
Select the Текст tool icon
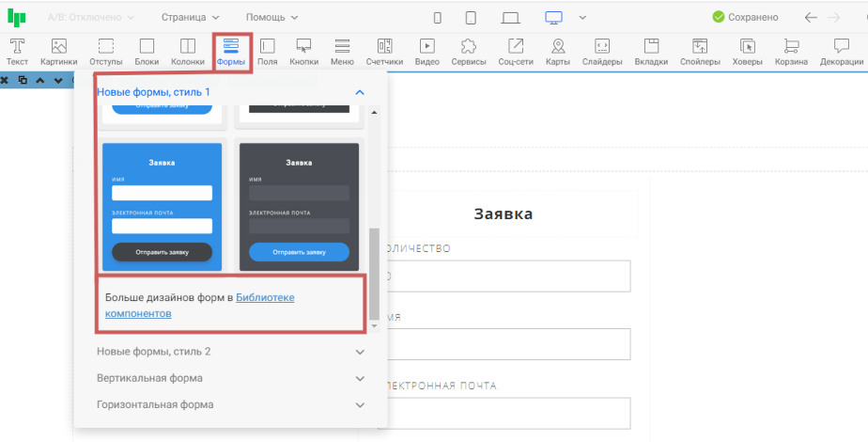17,51
